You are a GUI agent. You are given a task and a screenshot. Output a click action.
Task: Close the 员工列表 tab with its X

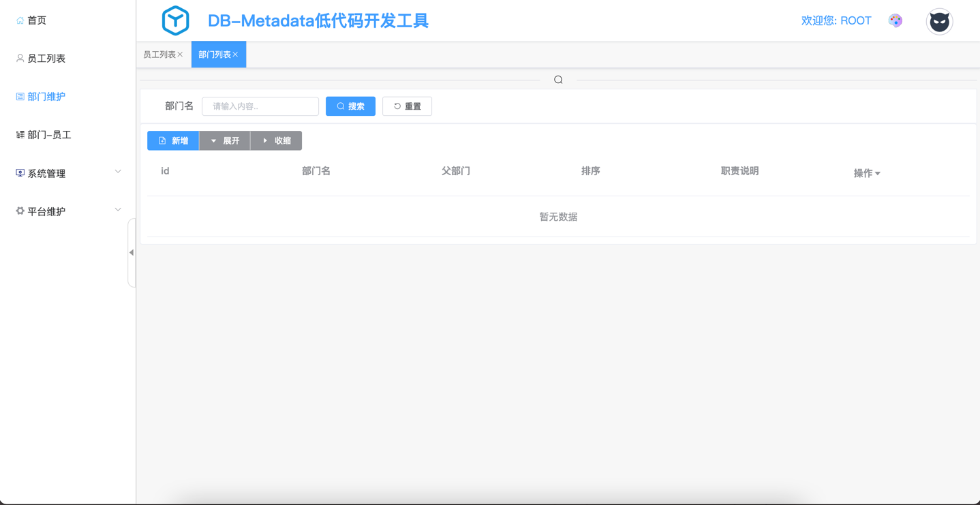pos(181,55)
